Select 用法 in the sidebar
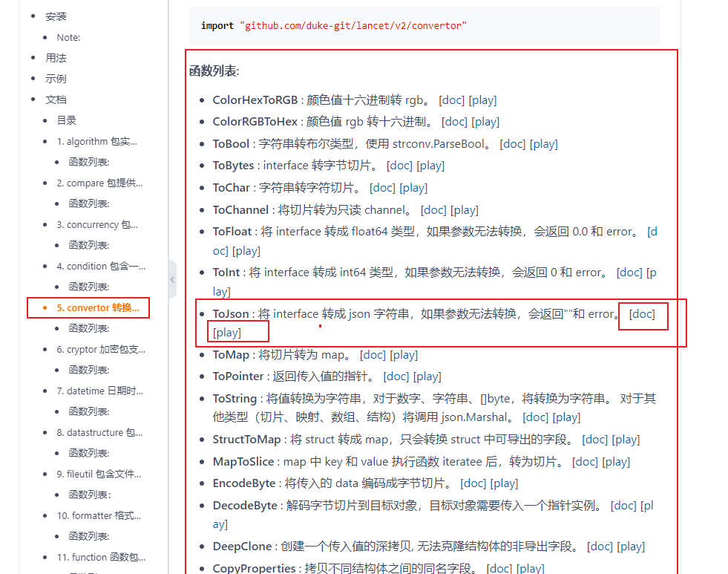The height and width of the screenshot is (574, 728). [x=55, y=57]
